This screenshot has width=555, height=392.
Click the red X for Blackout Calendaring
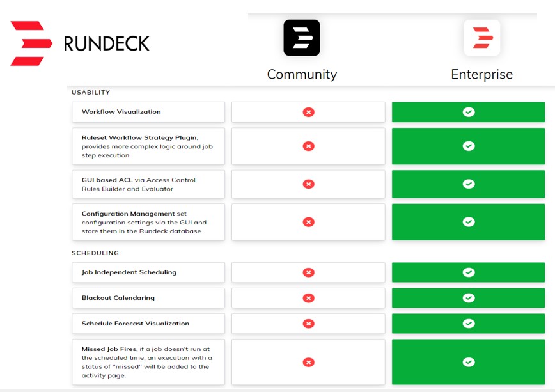tap(308, 298)
